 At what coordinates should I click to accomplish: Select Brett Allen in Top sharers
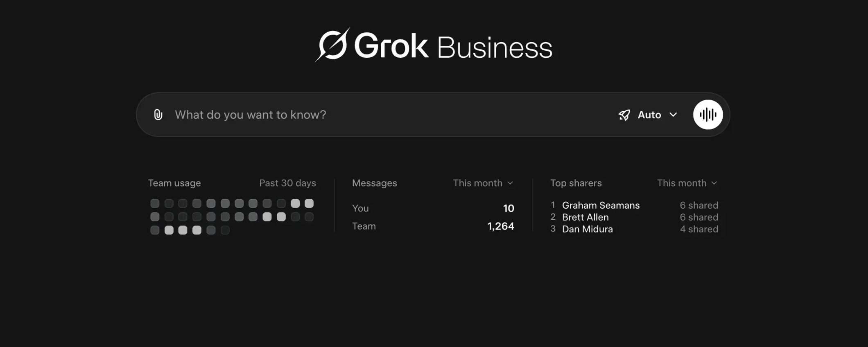coord(585,217)
